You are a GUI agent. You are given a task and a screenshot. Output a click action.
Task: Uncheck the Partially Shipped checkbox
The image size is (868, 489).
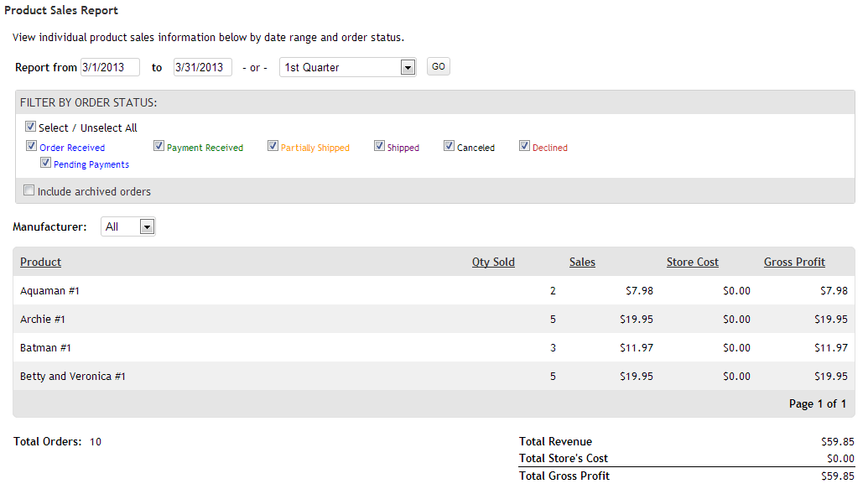273,147
